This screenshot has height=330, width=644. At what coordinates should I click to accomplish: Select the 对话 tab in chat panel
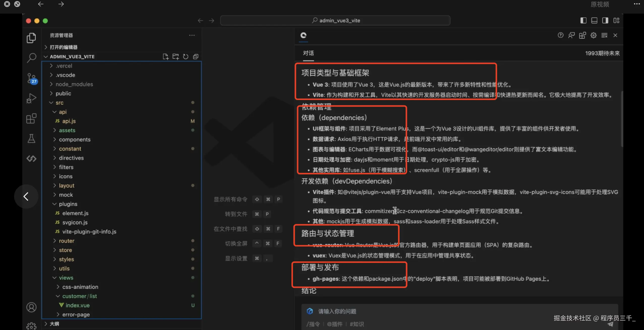tap(308, 53)
